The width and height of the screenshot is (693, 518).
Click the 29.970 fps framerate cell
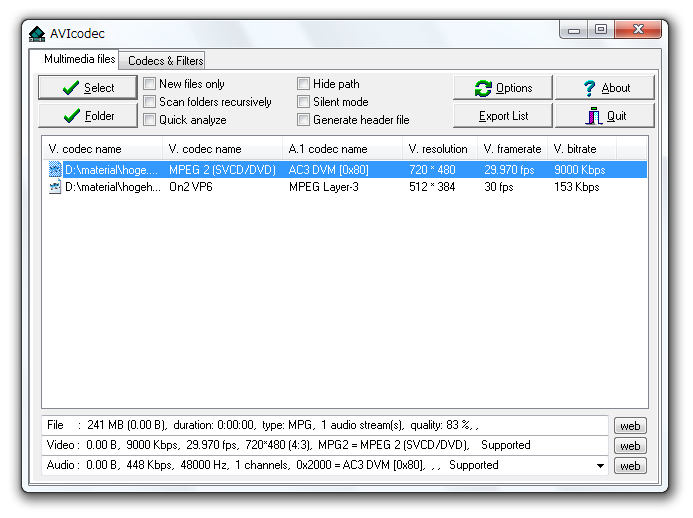[x=509, y=170]
